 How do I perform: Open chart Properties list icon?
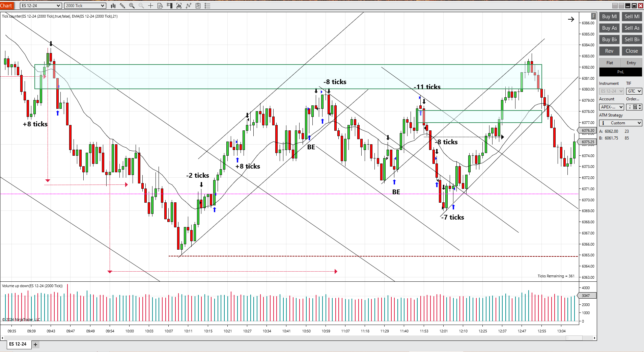coord(207,6)
